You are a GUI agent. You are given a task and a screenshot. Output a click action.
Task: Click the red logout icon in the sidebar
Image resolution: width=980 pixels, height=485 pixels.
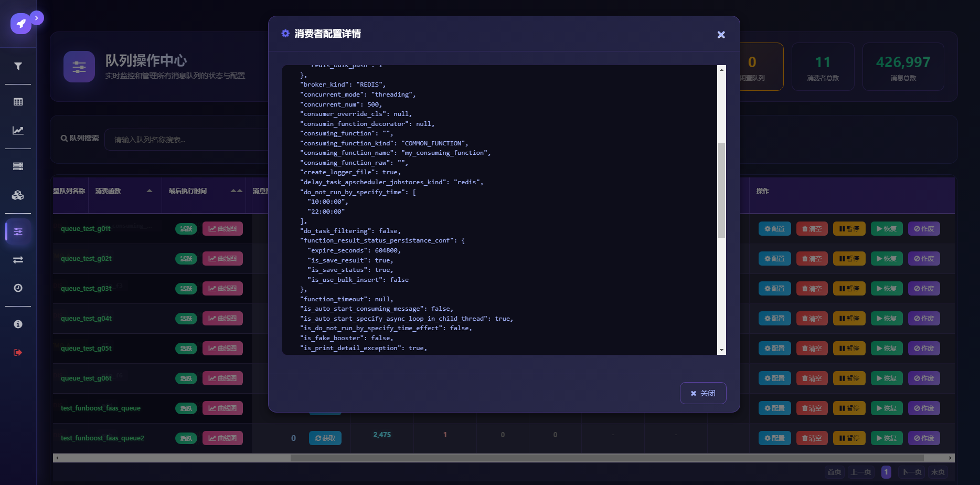[18, 352]
